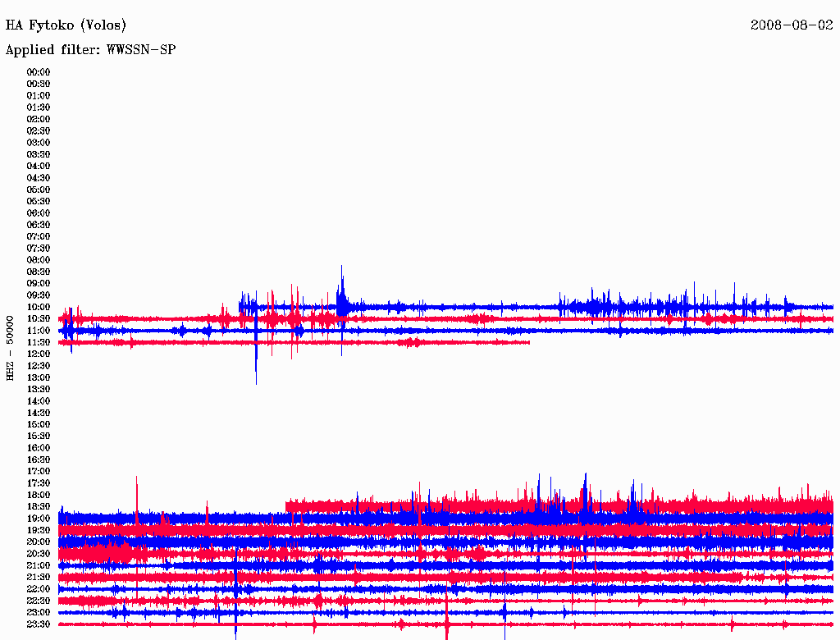Select the 23:00 time label

tap(39, 612)
